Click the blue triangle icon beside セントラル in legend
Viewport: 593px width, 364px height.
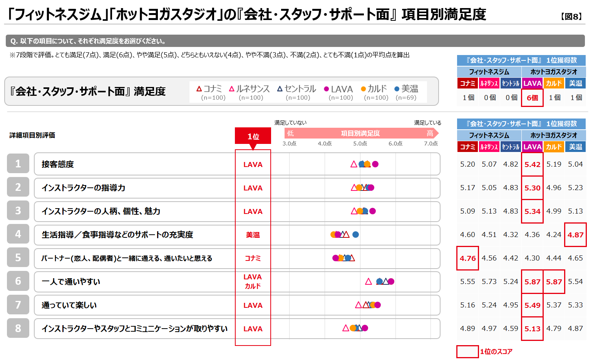tap(280, 89)
